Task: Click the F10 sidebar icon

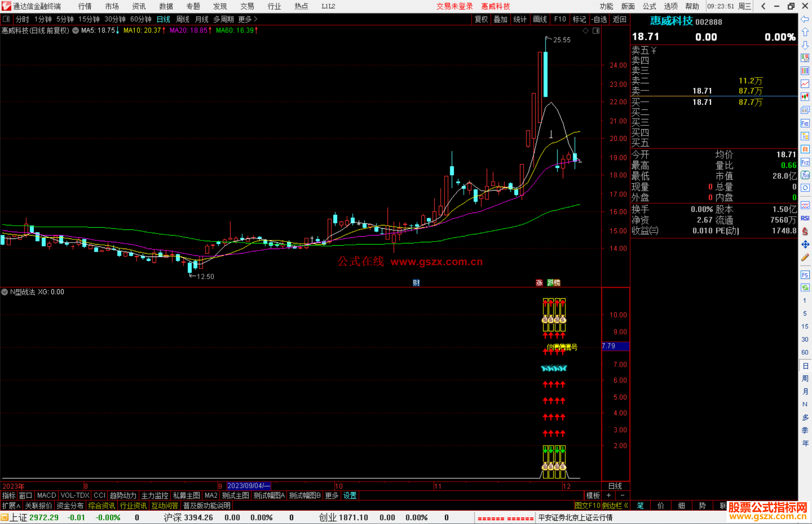Action: point(805,124)
